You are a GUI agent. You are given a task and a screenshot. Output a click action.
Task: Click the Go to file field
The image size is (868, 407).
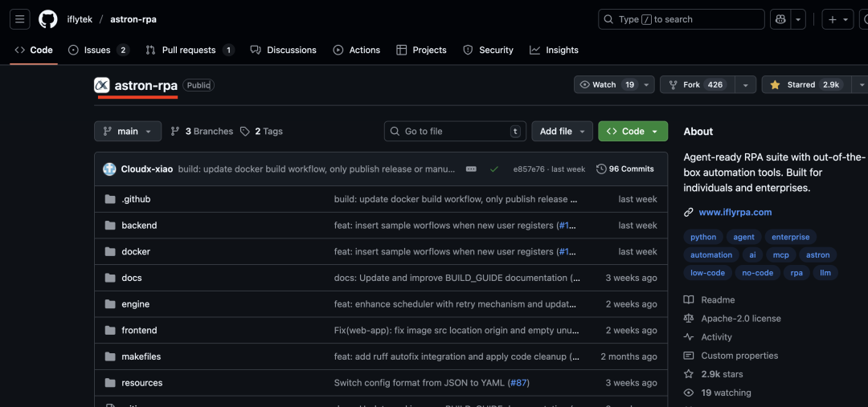tap(455, 132)
